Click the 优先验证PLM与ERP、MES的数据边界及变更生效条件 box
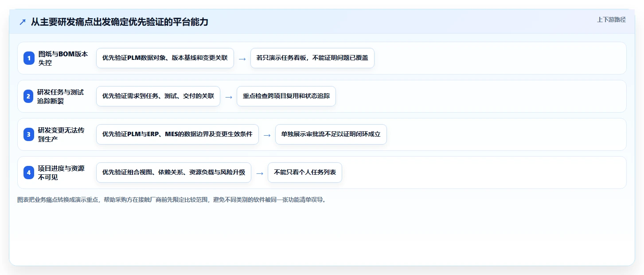Viewport: 644px width, 275px height. click(x=177, y=134)
